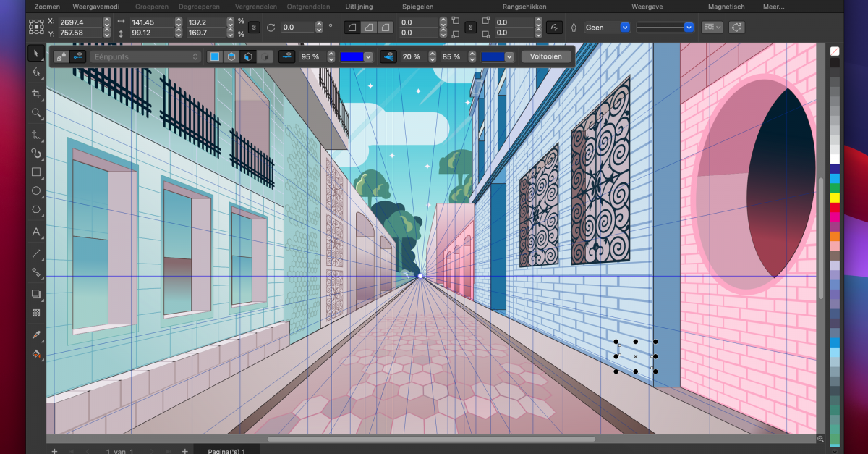Toggle the relative corner scaling button

555,27
